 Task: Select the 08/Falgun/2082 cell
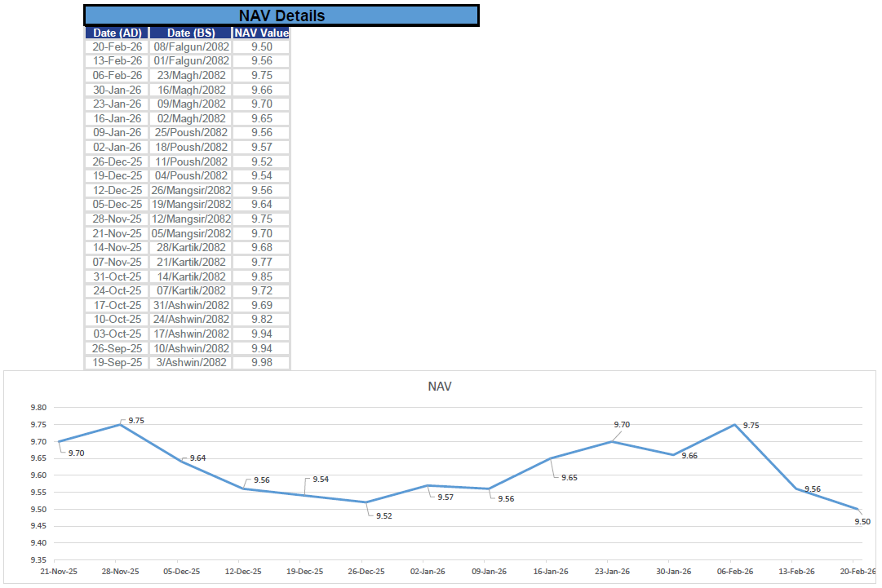191,46
